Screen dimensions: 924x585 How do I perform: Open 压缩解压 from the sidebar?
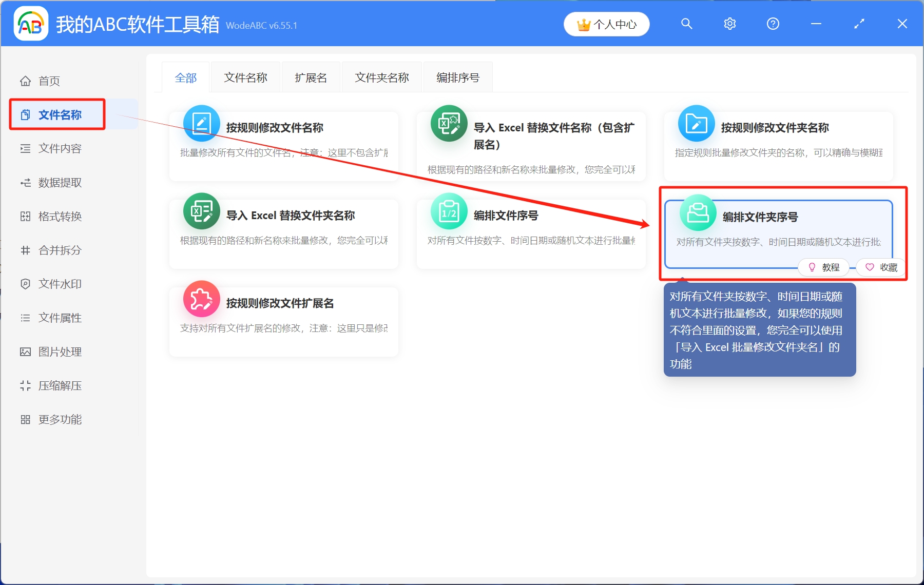point(59,385)
